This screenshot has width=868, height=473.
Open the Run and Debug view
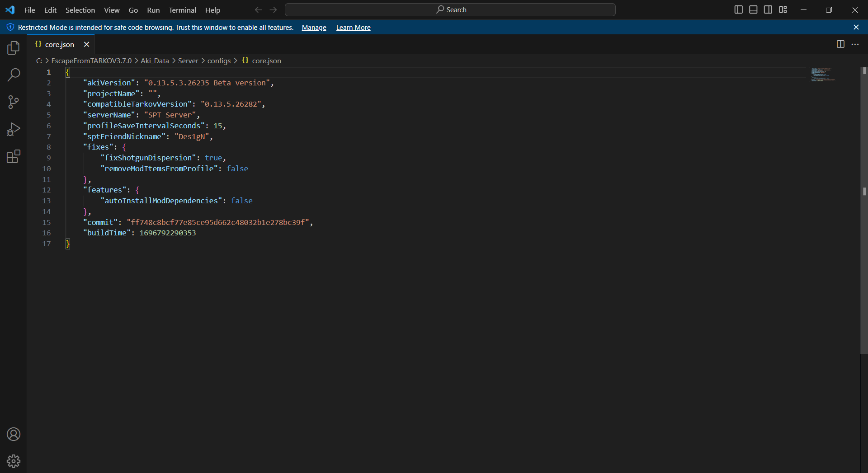coord(14,129)
